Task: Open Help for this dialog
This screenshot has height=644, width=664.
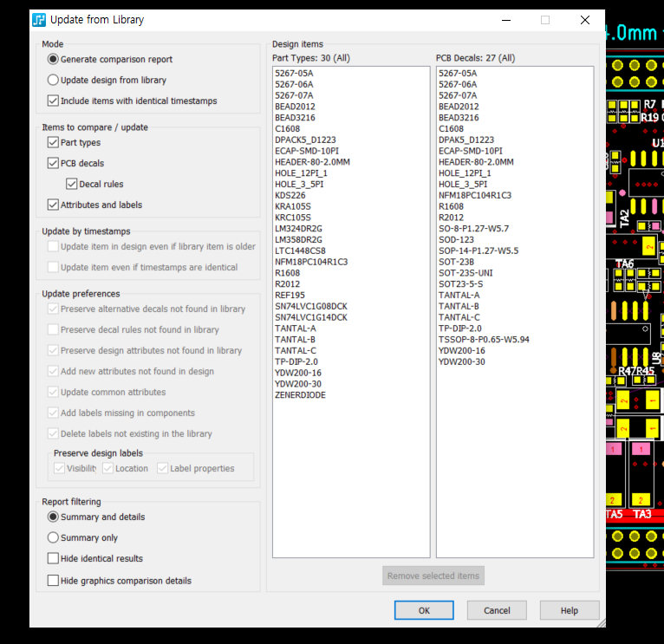Action: (x=569, y=610)
